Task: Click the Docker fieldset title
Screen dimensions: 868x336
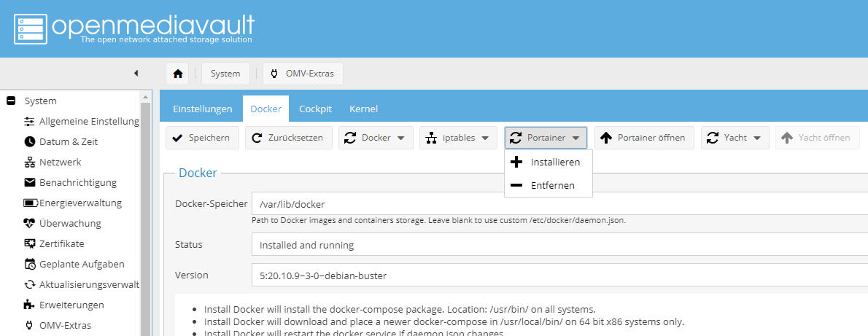Action: [x=198, y=173]
